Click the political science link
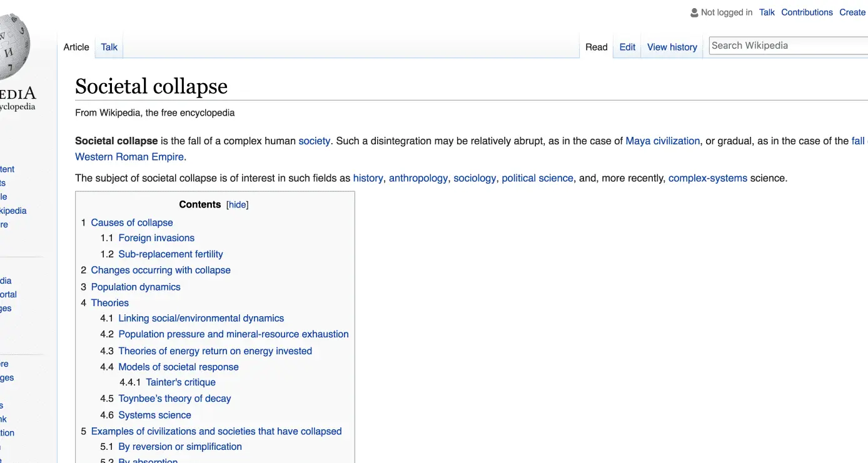Image resolution: width=868 pixels, height=463 pixels. pos(537,178)
